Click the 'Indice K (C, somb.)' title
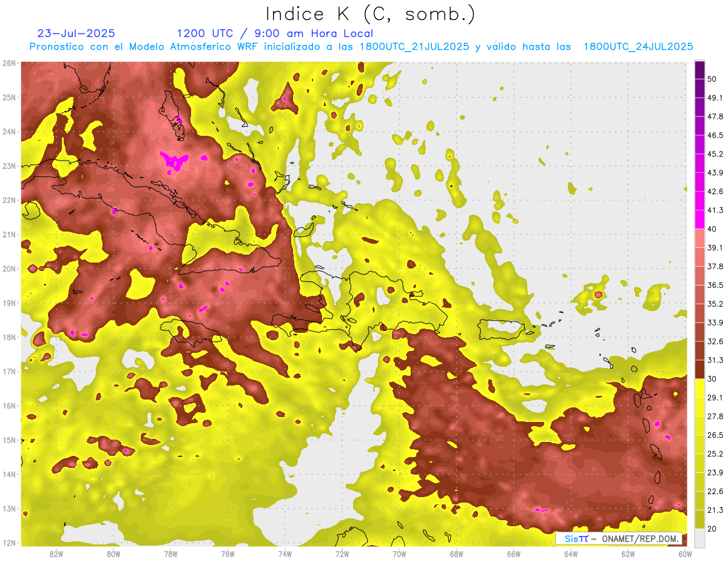Viewport: 728px width, 562px height. click(371, 13)
